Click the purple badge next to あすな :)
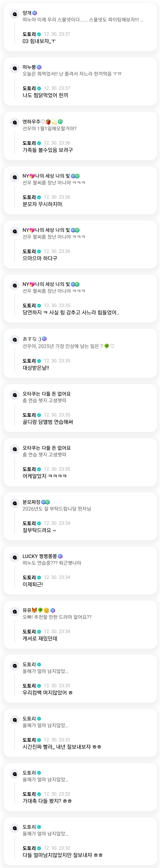 pos(44,339)
